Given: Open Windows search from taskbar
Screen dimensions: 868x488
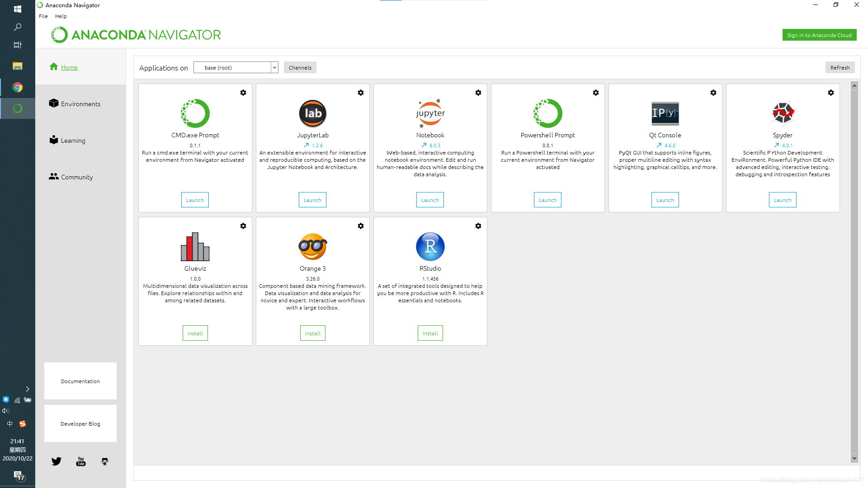Looking at the screenshot, I should click(18, 27).
